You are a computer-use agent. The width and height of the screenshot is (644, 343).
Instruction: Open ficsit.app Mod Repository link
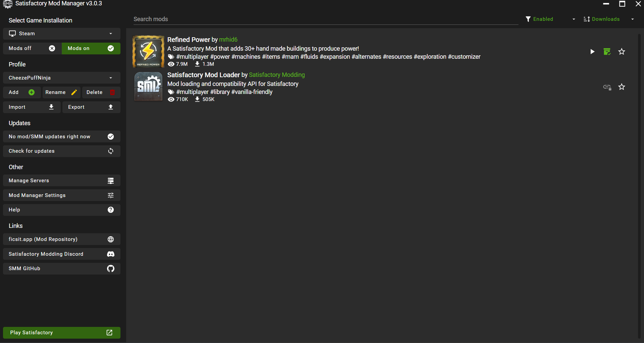(62, 239)
